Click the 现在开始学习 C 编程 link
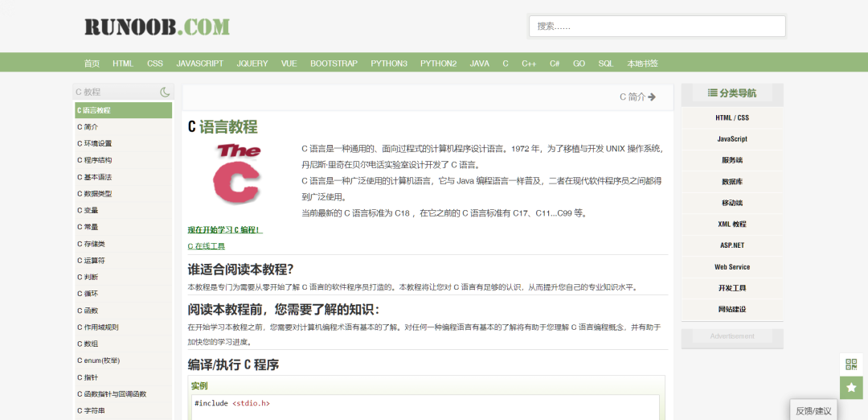Screen dimensions: 868x420 click(225, 230)
